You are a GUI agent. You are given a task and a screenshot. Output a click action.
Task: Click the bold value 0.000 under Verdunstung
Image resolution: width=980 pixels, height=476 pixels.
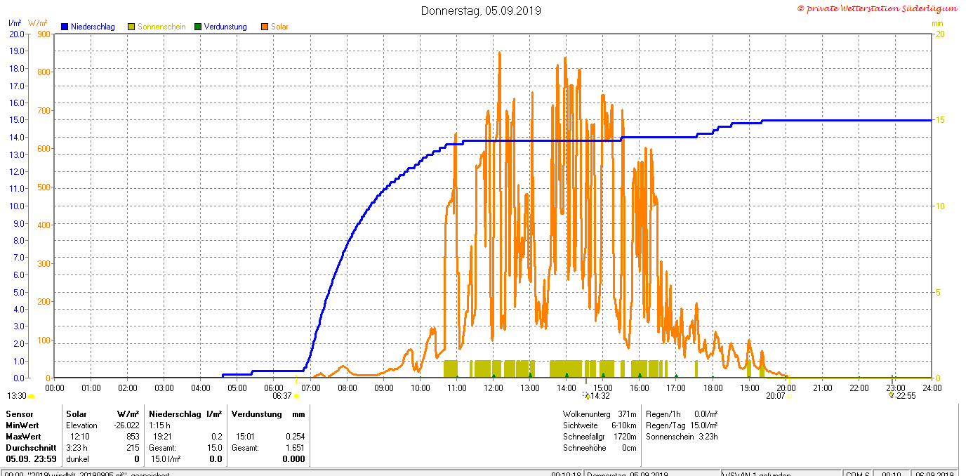click(293, 459)
